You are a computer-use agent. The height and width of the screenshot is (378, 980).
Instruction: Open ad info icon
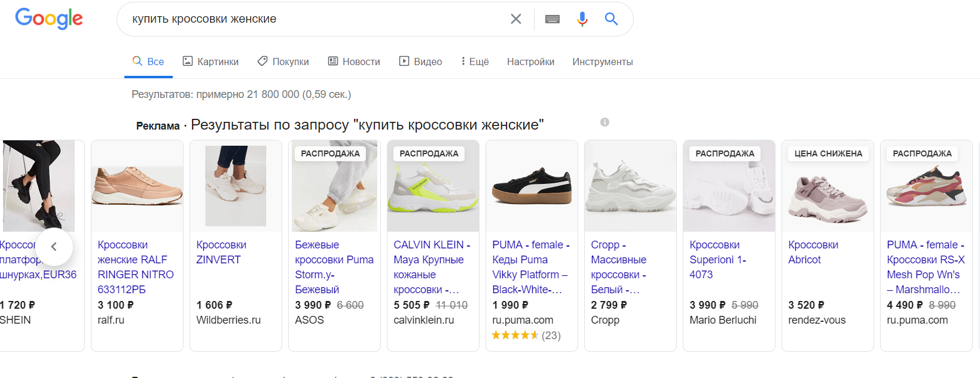click(605, 122)
